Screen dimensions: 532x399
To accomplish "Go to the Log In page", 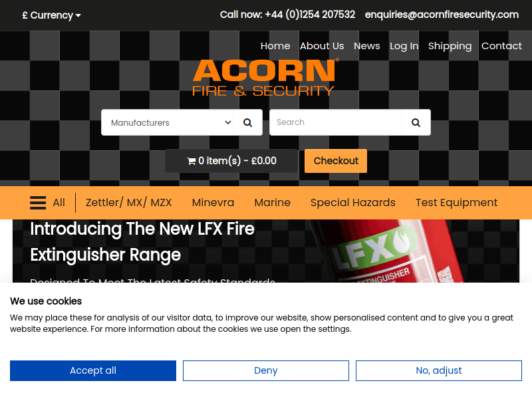I will click(x=404, y=46).
